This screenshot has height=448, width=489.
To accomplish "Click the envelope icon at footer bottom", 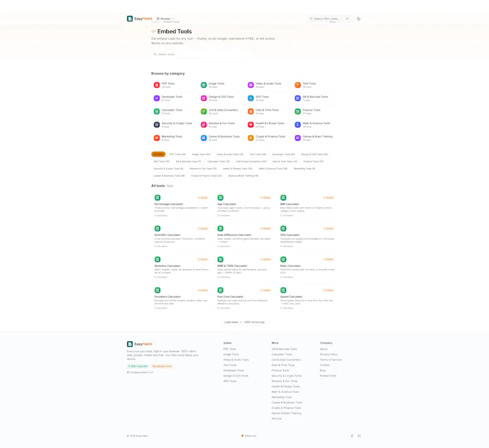I will [x=359, y=436].
